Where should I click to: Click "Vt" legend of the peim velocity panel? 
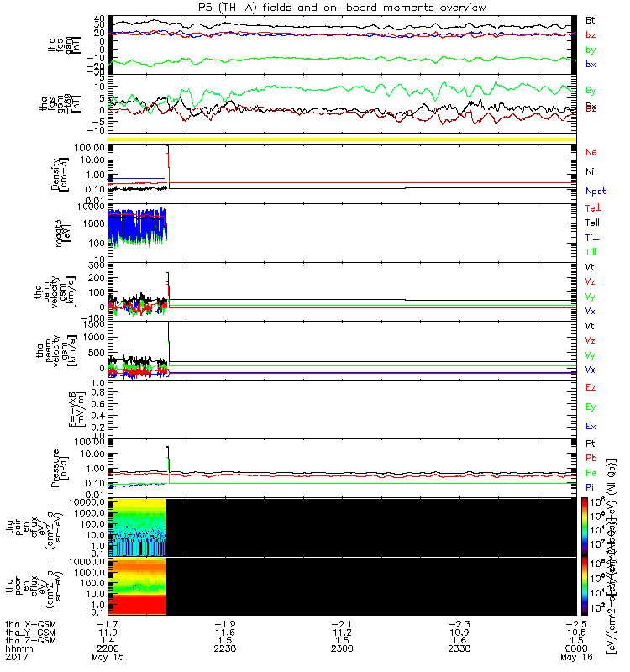coord(590,267)
